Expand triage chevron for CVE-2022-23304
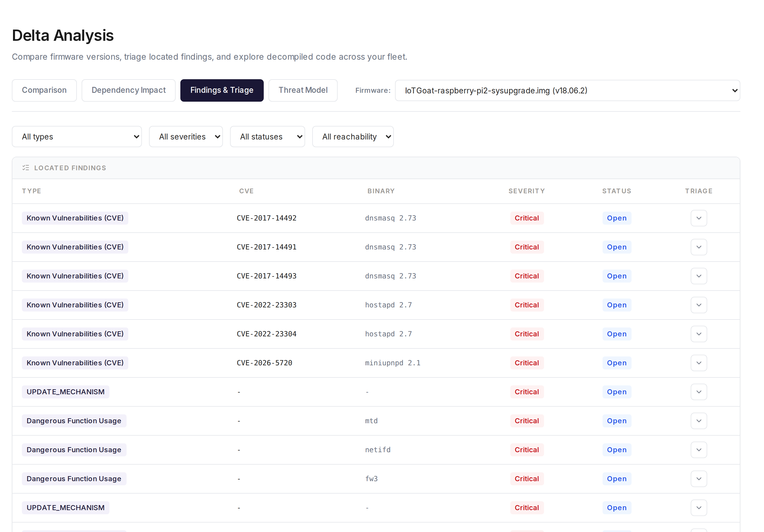764x532 pixels. pyautogui.click(x=698, y=334)
